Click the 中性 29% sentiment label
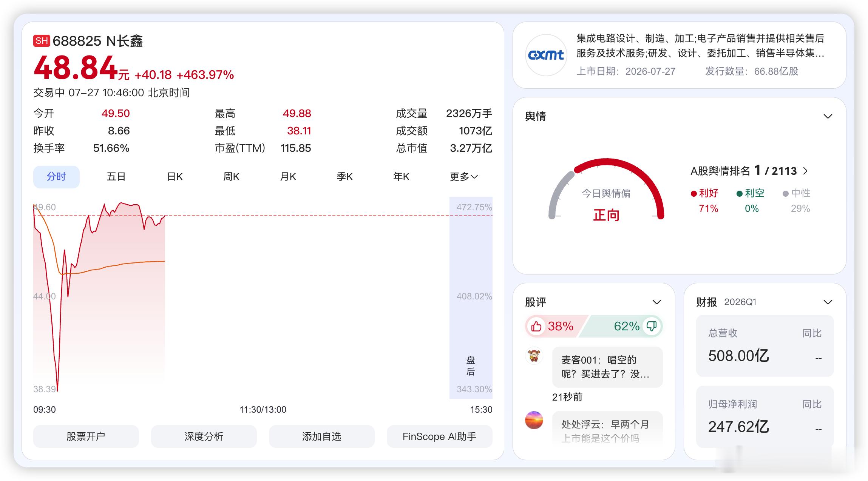The width and height of the screenshot is (868, 481). point(797,200)
